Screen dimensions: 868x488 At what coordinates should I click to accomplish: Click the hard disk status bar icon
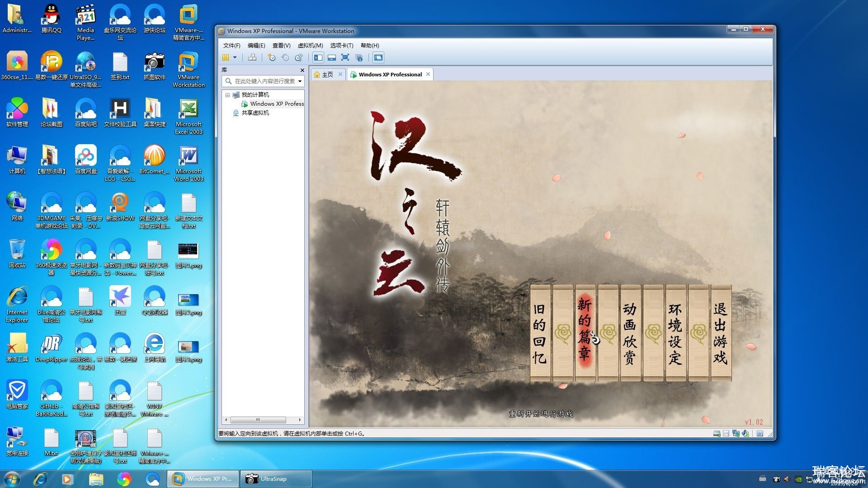[x=717, y=434]
